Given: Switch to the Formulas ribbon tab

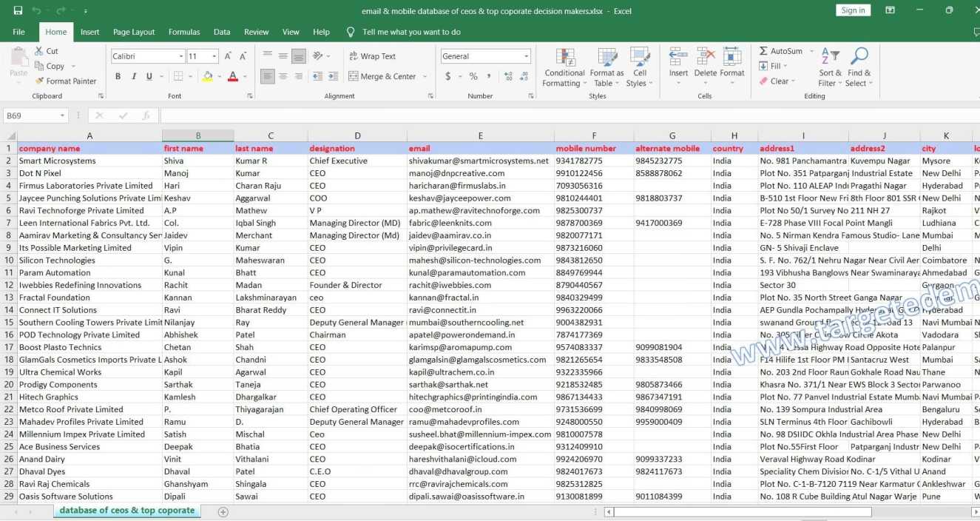Looking at the screenshot, I should coord(184,32).
